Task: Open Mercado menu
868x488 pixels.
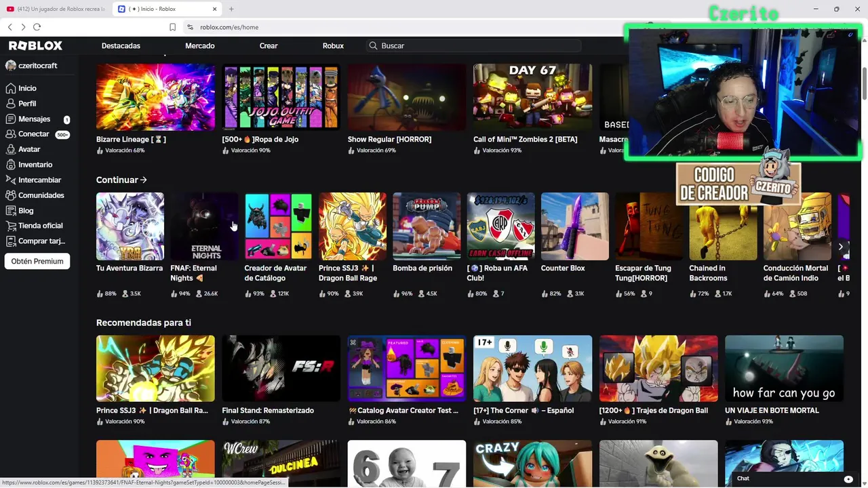Action: tap(200, 45)
